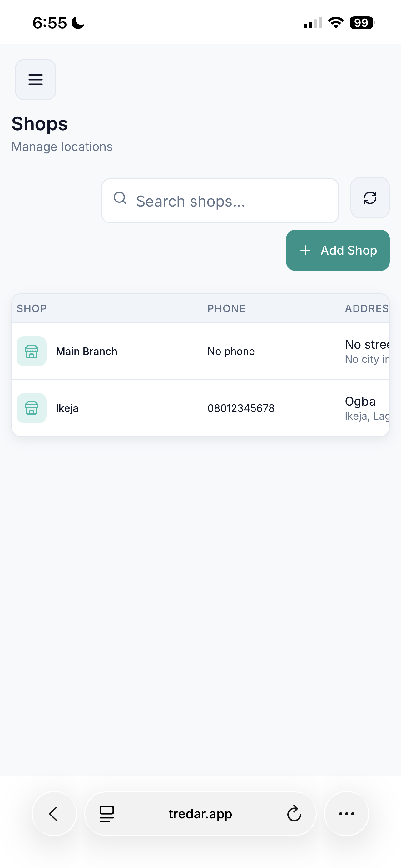The height and width of the screenshot is (868, 401).
Task: Tap the Safari back navigation arrow
Action: click(x=54, y=813)
